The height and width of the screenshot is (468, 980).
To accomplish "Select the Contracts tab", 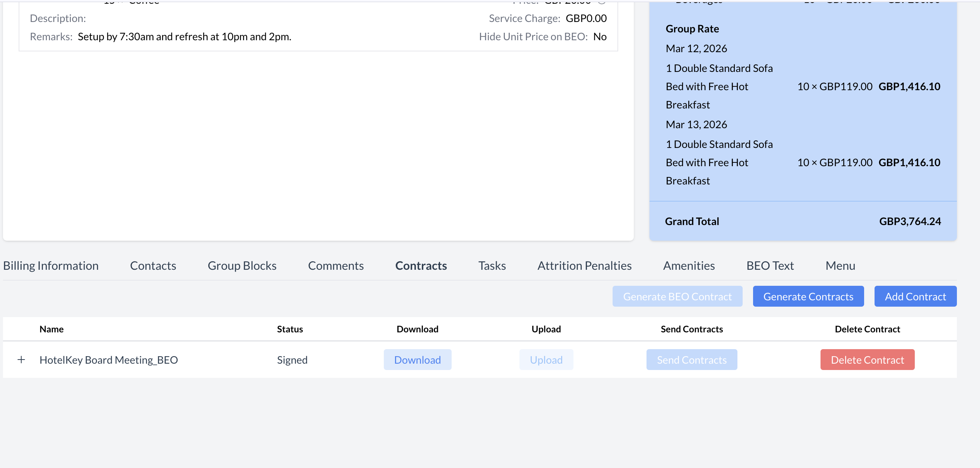I will (x=421, y=265).
